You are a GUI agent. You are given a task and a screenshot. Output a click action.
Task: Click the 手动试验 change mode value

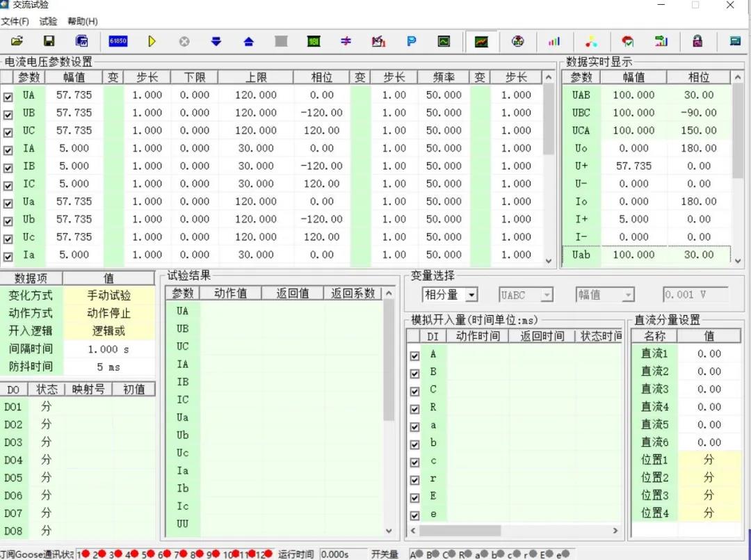click(x=108, y=296)
